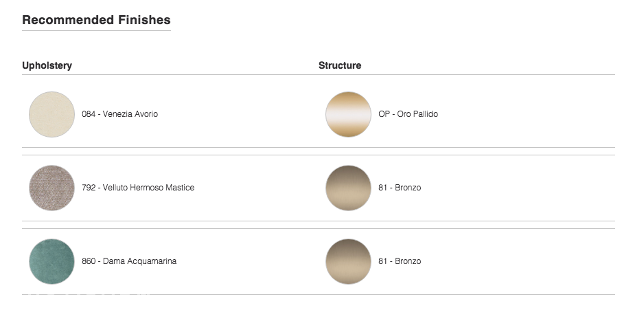Click the divider line under Structure header
Image resolution: width=644 pixels, height=319 pixels.
(467, 75)
